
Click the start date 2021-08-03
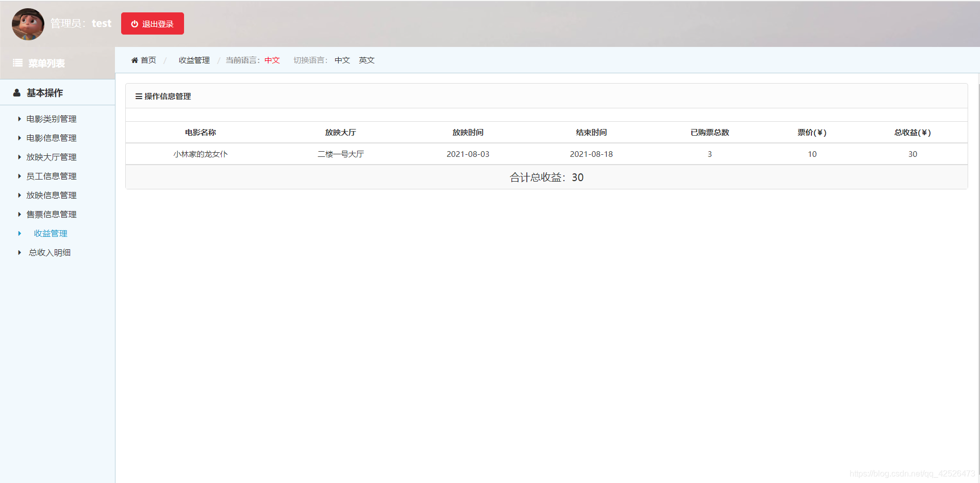tap(468, 154)
